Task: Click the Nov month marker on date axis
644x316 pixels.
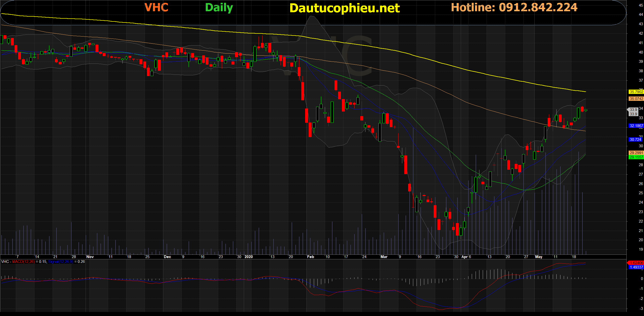Action: coord(90,257)
